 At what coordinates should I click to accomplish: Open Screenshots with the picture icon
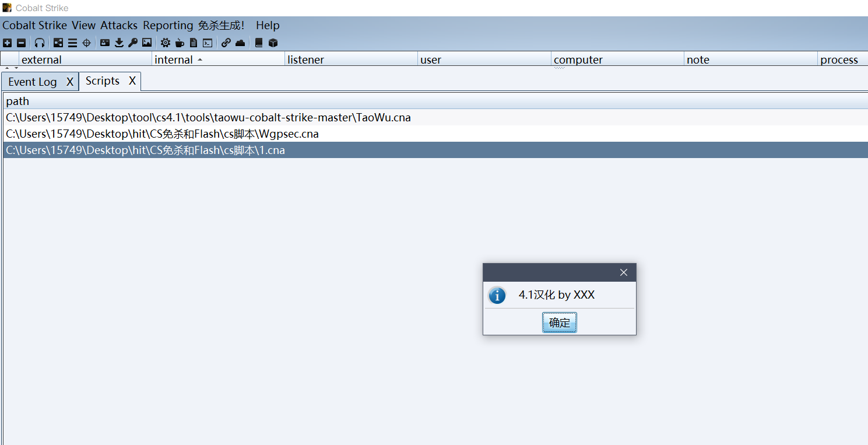tap(147, 43)
